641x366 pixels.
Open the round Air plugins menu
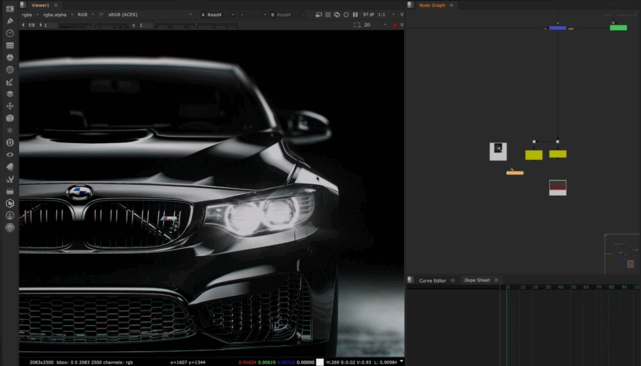tap(10, 216)
